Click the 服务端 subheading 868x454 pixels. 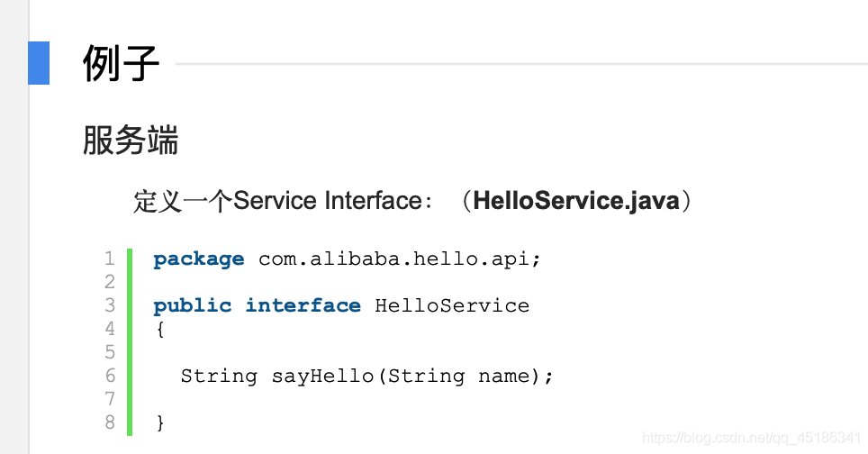coord(131,141)
